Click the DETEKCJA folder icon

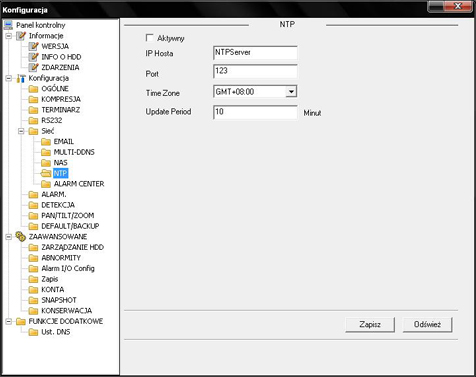point(33,205)
